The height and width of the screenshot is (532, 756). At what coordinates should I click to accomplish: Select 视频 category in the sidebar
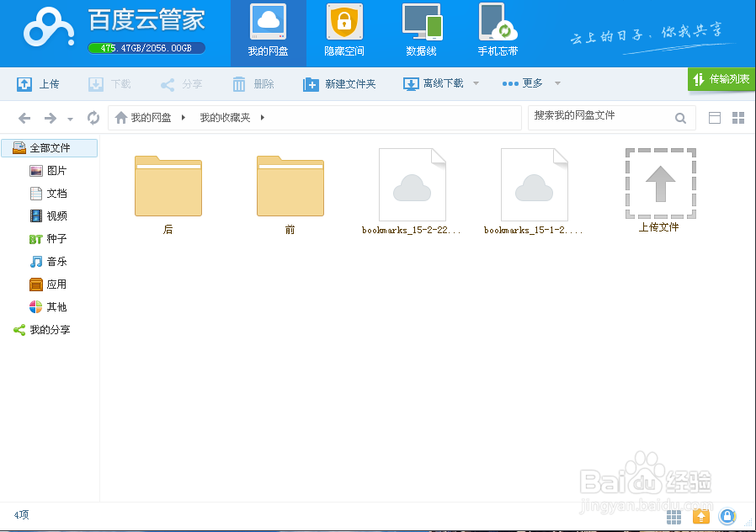(48, 215)
